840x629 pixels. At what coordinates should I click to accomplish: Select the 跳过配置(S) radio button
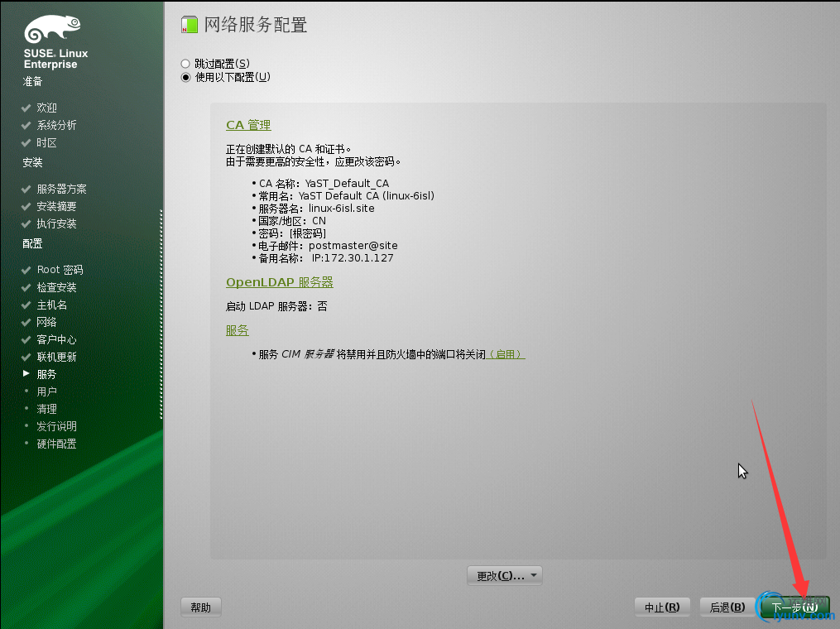[185, 64]
